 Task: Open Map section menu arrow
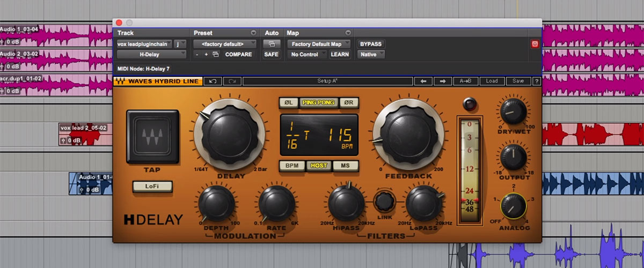348,33
